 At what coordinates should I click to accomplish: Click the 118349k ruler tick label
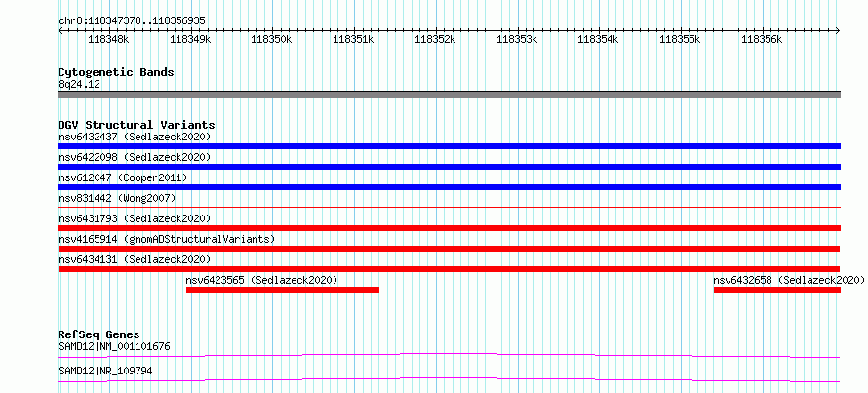click(190, 39)
